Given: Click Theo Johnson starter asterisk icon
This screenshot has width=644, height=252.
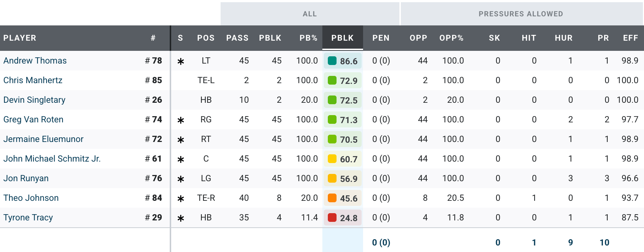Looking at the screenshot, I should coord(181,199).
